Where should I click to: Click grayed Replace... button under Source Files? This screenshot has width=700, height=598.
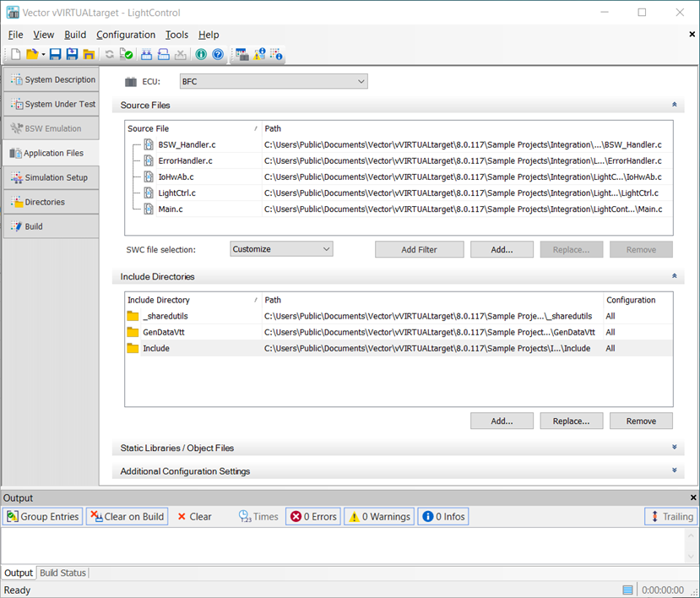[x=572, y=250]
